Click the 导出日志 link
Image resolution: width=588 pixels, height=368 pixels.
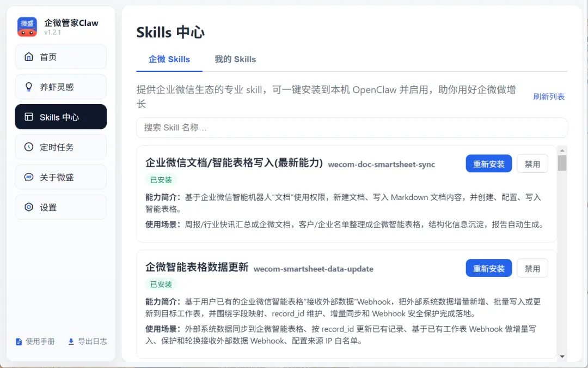point(87,342)
